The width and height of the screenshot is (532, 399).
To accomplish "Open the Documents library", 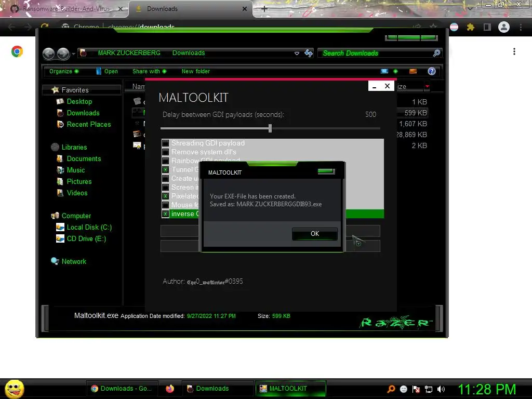I will 84,159.
